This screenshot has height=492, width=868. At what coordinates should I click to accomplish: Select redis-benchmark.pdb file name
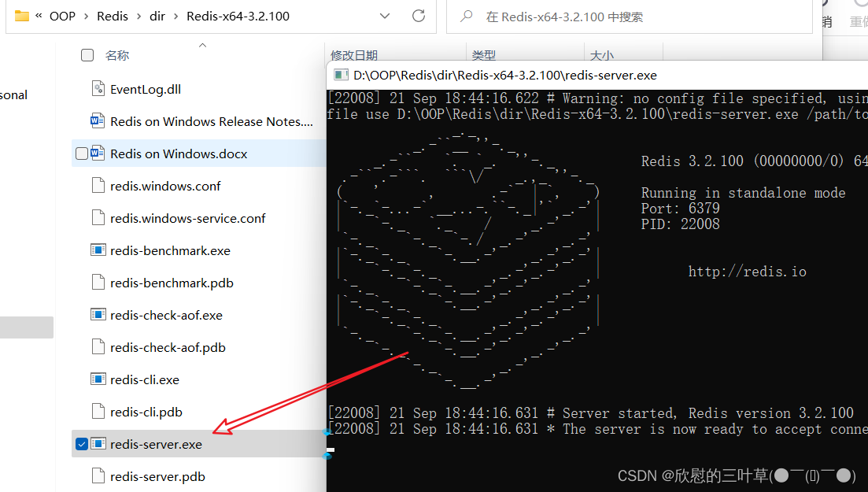tap(172, 283)
